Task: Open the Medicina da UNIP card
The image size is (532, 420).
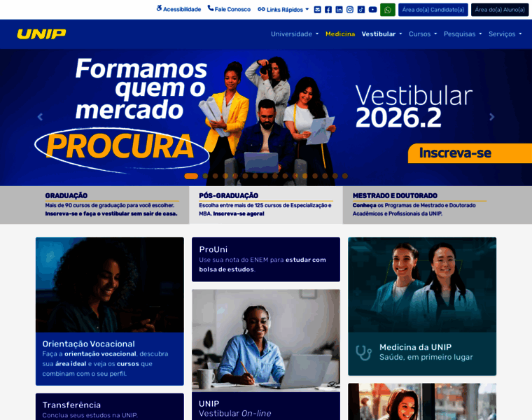Action: tap(422, 307)
